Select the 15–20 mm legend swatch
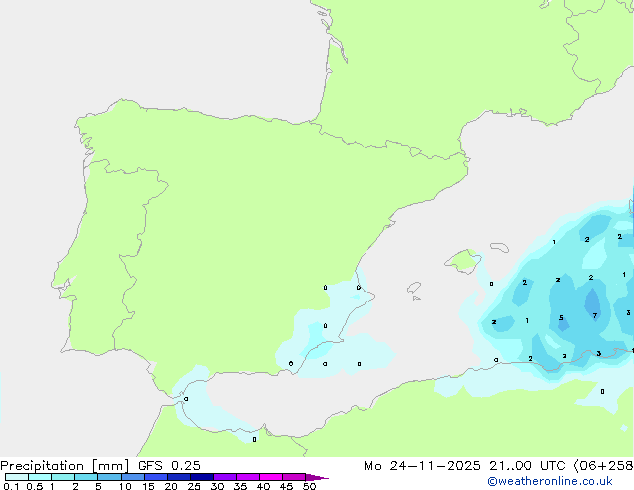 (156, 477)
